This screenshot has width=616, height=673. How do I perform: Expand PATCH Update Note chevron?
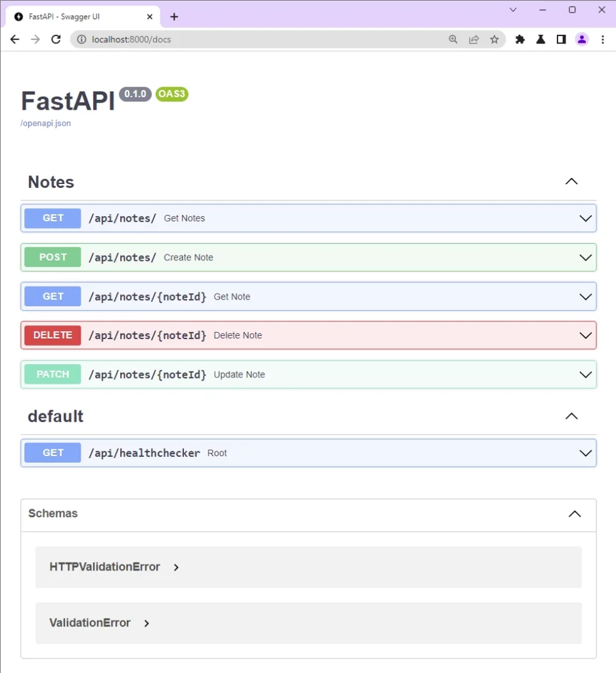(x=586, y=375)
